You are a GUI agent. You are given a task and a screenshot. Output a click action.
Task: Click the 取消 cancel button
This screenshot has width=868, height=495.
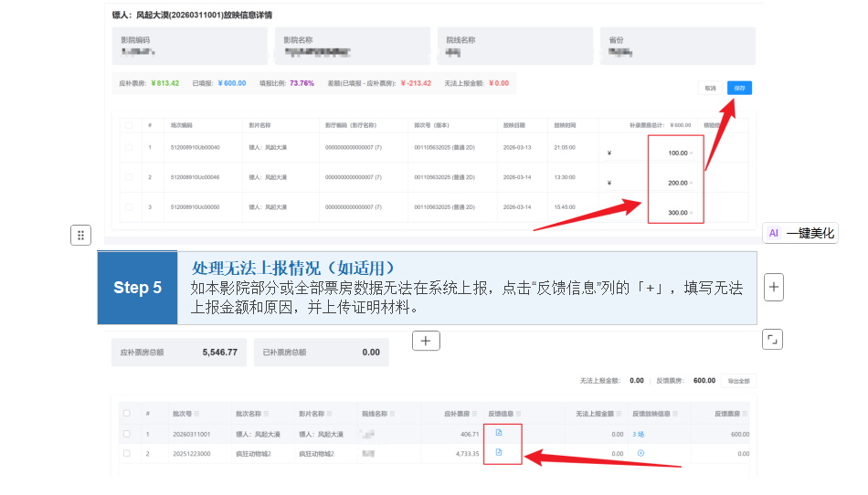711,89
